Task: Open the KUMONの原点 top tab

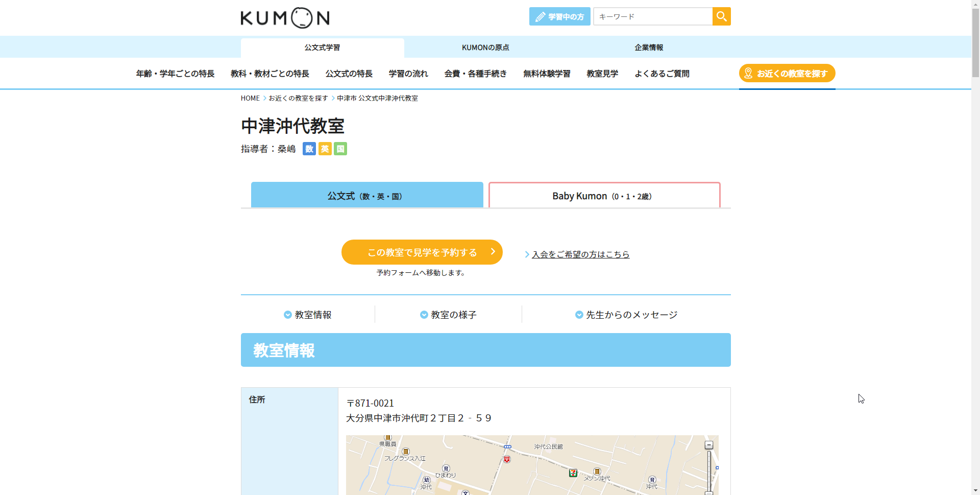Action: pos(485,48)
